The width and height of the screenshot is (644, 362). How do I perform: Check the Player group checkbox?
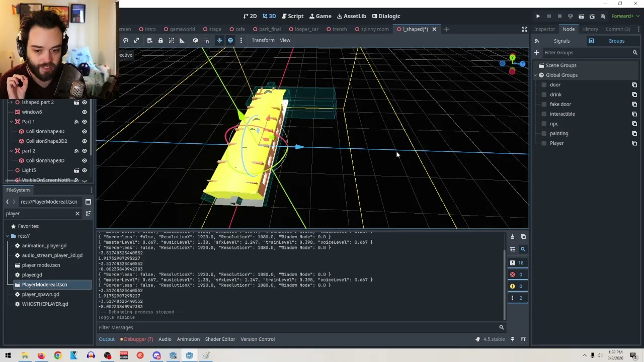[x=544, y=143]
